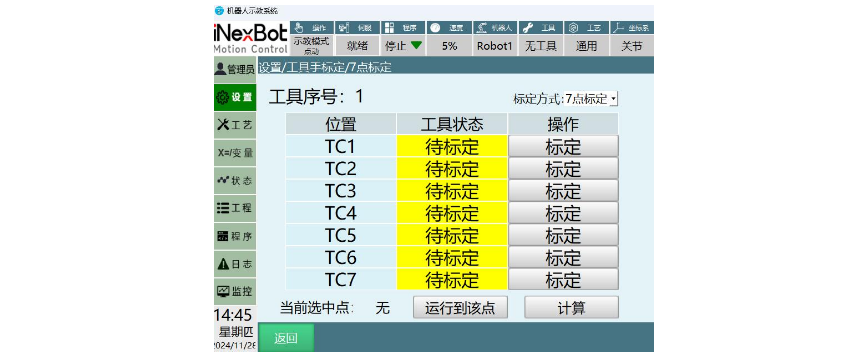
Task: Select the yellow 待标定 status cell for TC4
Action: pos(452,213)
